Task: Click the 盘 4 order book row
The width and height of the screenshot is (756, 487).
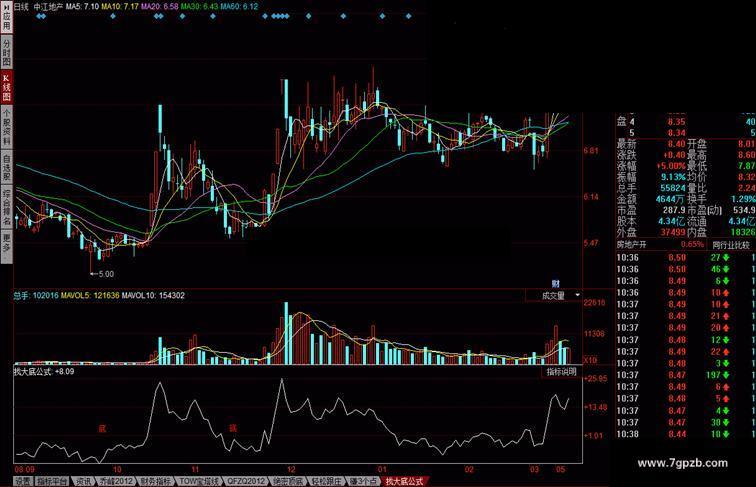Action: pyautogui.click(x=686, y=122)
